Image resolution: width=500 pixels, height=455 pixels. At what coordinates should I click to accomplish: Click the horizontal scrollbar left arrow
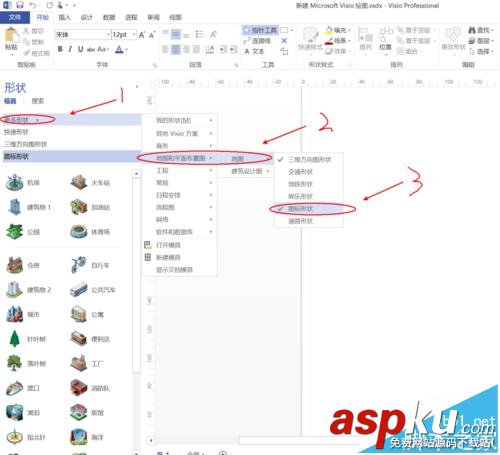(151, 440)
